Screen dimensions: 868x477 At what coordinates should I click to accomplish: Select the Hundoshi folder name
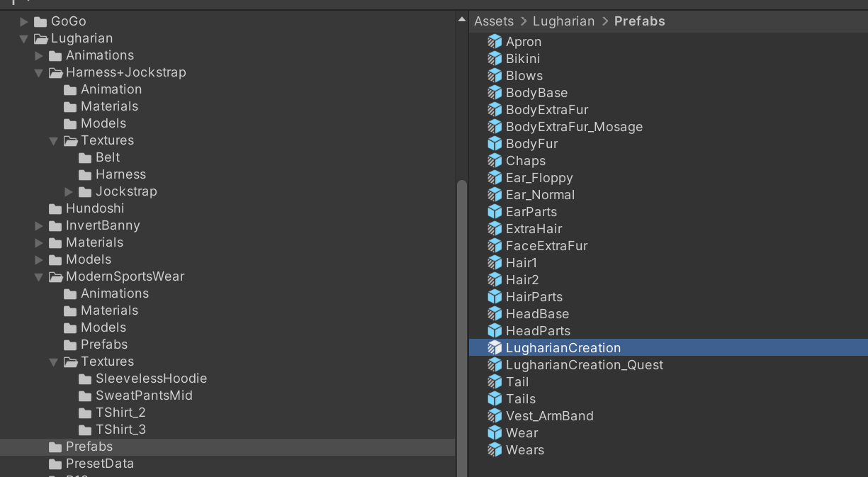tap(95, 208)
